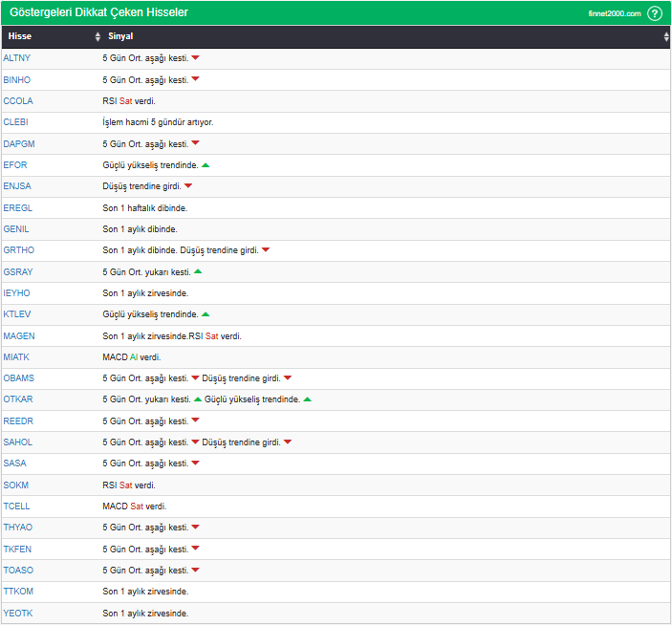Open the ALTNY stock link
672x625 pixels.
[16, 58]
